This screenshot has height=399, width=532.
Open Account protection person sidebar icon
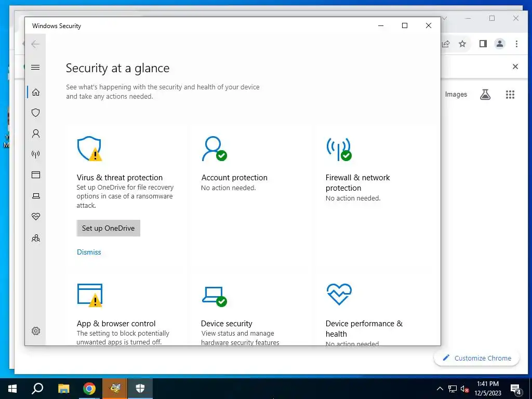[36, 134]
